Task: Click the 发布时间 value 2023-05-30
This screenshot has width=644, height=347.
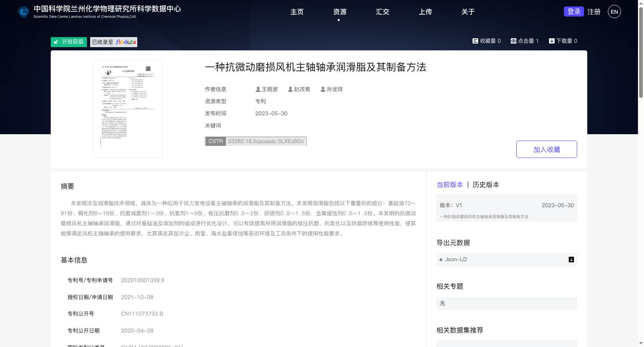Action: coord(271,113)
